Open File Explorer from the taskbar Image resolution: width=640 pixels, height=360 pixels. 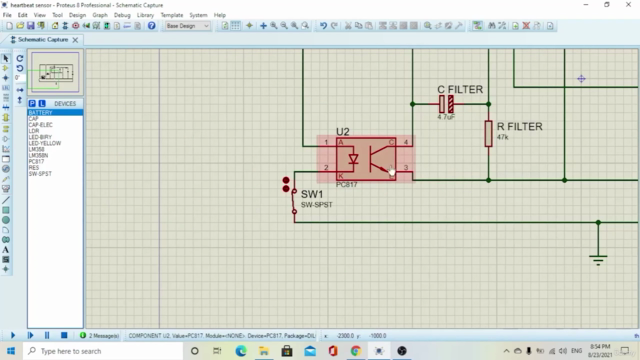tap(264, 351)
